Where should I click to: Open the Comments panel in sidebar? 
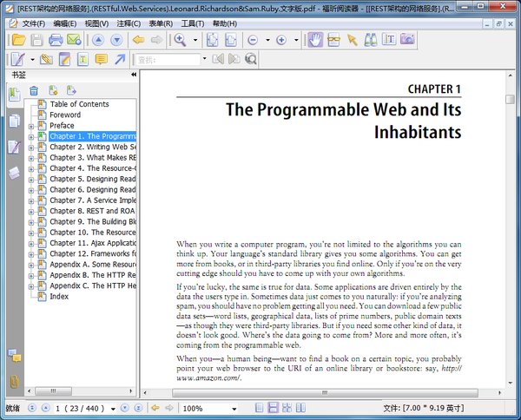click(x=14, y=356)
